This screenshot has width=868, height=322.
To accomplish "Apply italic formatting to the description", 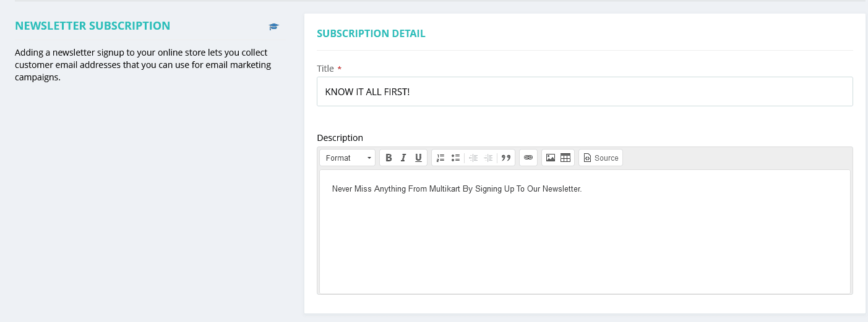I will coord(403,158).
